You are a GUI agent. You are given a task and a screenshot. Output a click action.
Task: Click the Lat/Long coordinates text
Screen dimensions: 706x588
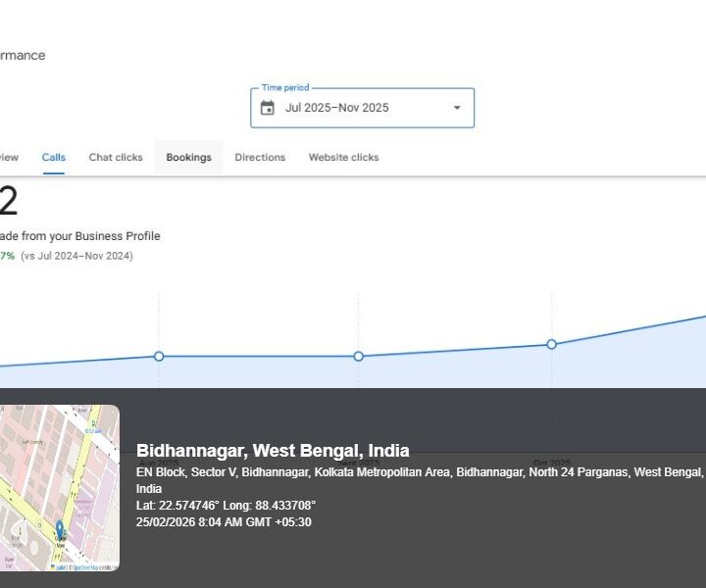226,506
